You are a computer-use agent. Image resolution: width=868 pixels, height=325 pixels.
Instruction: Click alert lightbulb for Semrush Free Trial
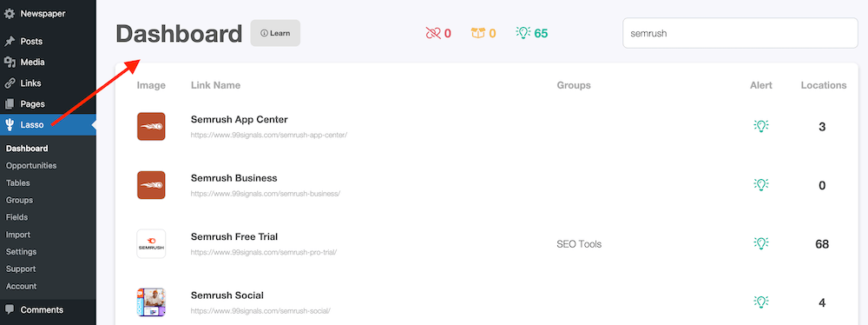click(761, 243)
